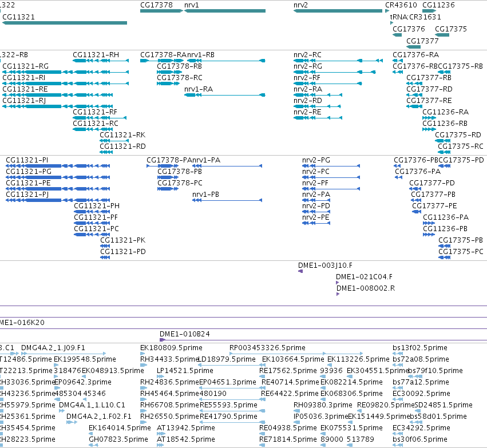
Task: Open transcript CG17378-RB
Action: (x=180, y=66)
